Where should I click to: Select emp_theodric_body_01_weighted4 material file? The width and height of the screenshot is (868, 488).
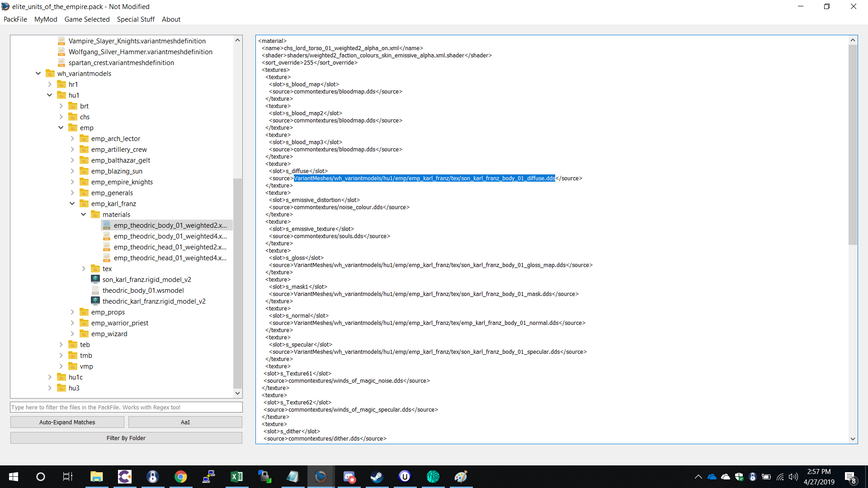(x=170, y=236)
